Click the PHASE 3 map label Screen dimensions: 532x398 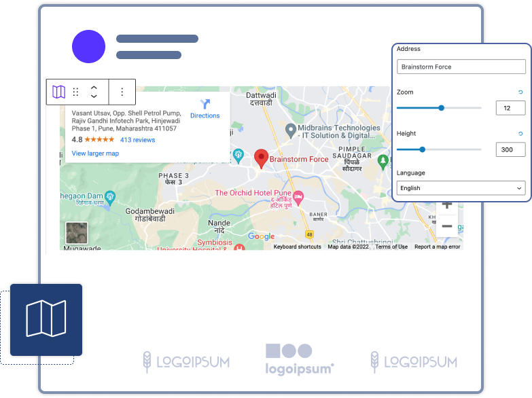click(x=173, y=179)
